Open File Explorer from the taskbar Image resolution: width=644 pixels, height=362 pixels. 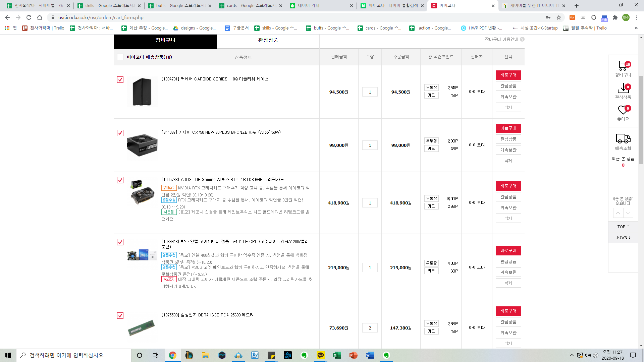coord(206,355)
